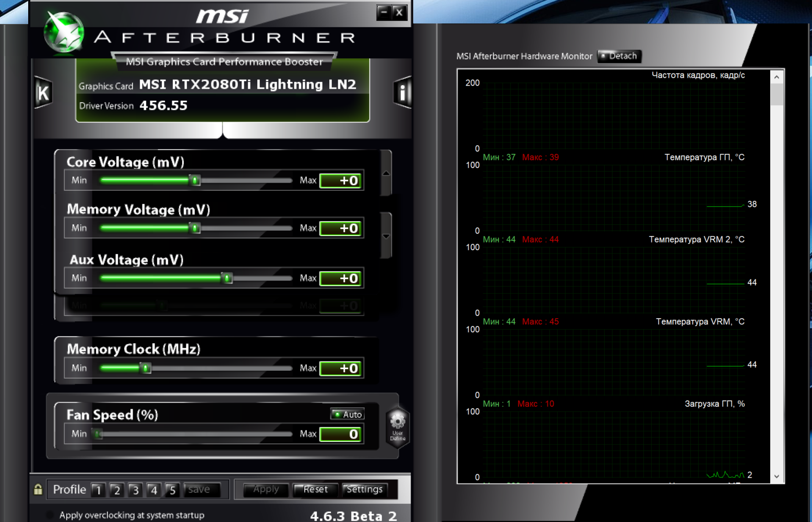Click the 'MSI Afterburner Hardware Monitor' title
The image size is (812, 522).
point(524,56)
